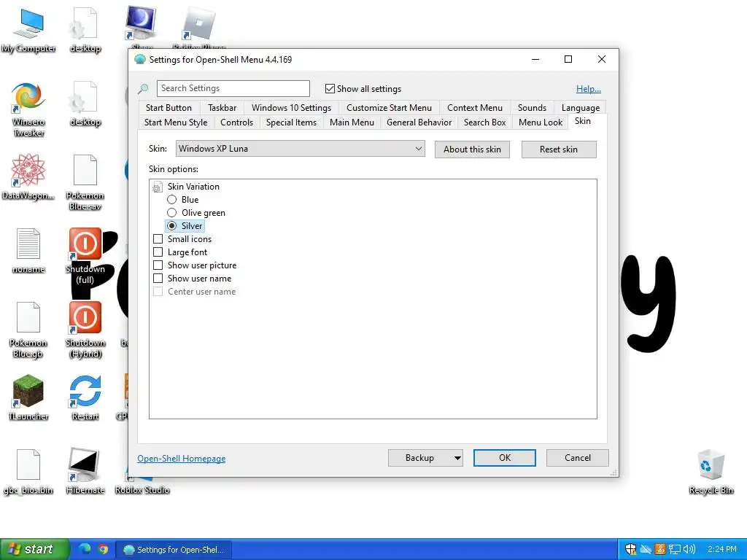Open the volume speaker tray icon
This screenshot has width=747, height=560.
point(689,549)
